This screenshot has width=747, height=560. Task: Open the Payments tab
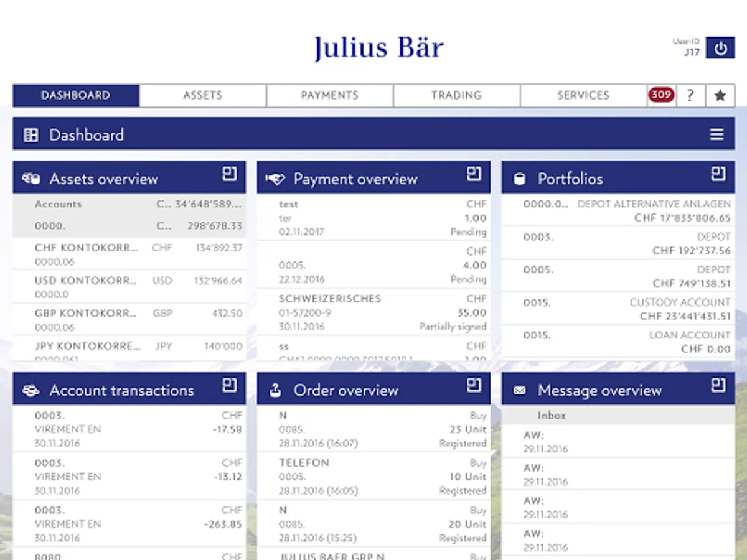pyautogui.click(x=330, y=96)
